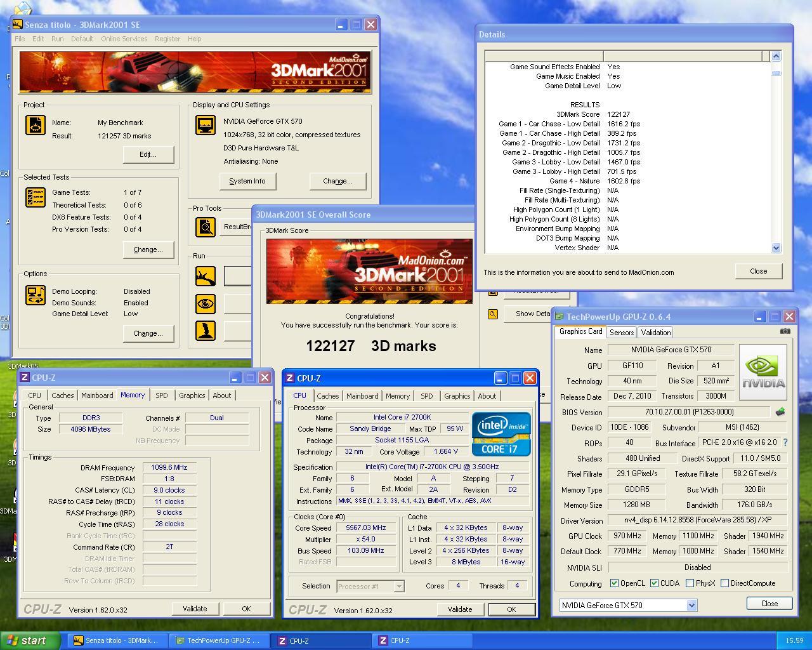Click the Display and CPU monitor icon
The width and height of the screenshot is (812, 650).
[x=206, y=125]
